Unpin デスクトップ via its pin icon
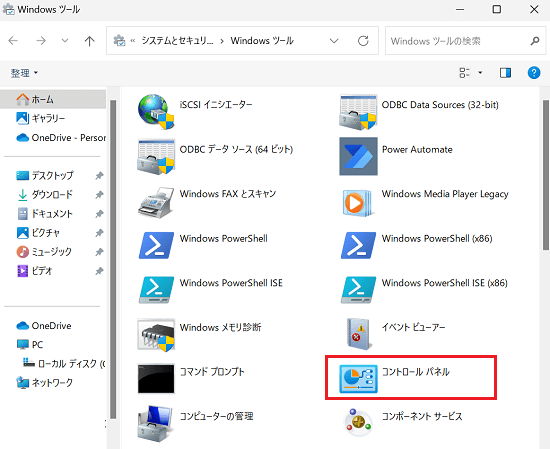This screenshot has width=550, height=449. click(x=99, y=175)
